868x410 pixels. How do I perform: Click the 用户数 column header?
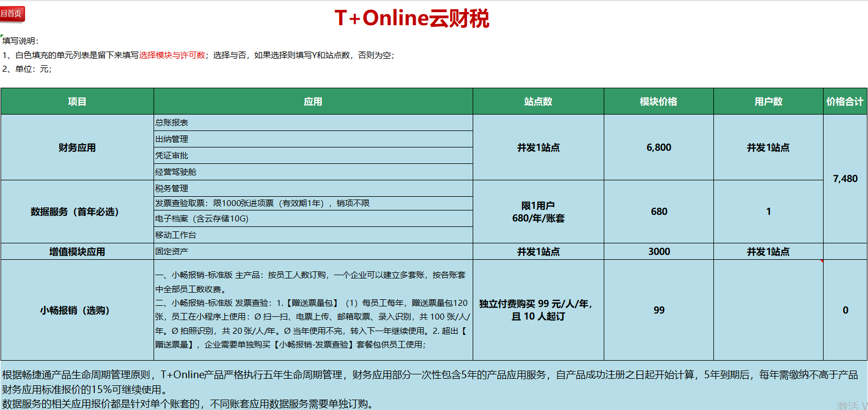[768, 101]
